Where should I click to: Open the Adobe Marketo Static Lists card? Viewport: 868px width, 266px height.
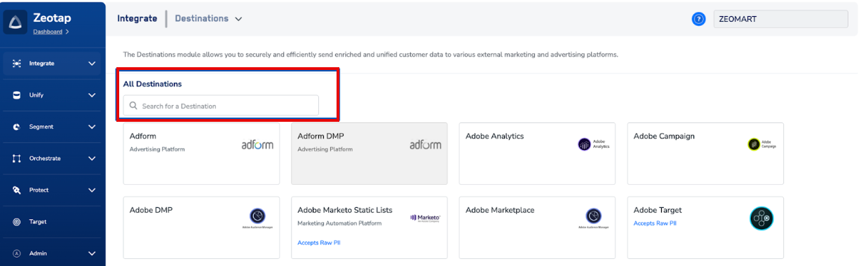point(369,227)
